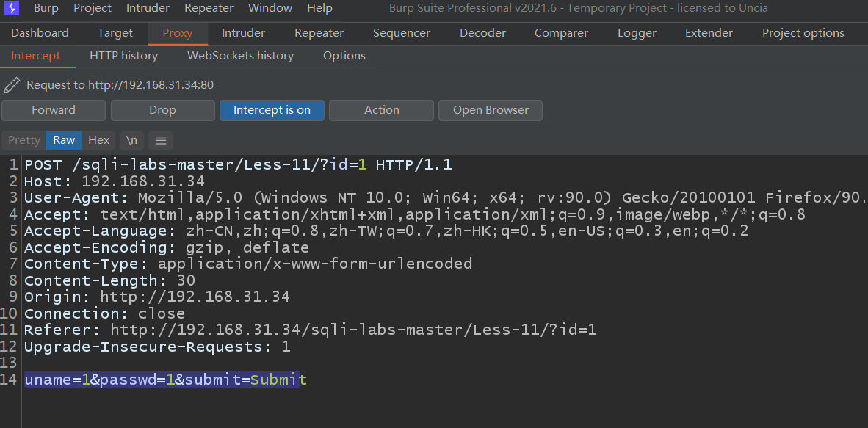The width and height of the screenshot is (868, 428).
Task: Open the hamburger menu icon next to \n
Action: pyautogui.click(x=161, y=141)
